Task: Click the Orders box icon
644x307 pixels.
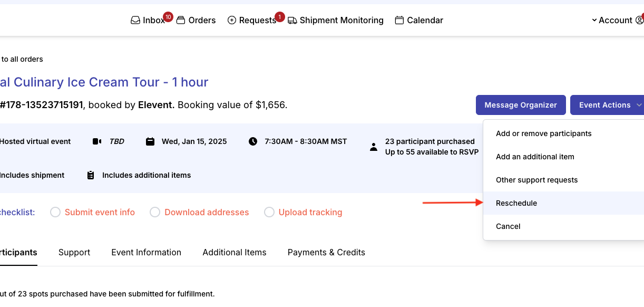Action: pos(181,21)
